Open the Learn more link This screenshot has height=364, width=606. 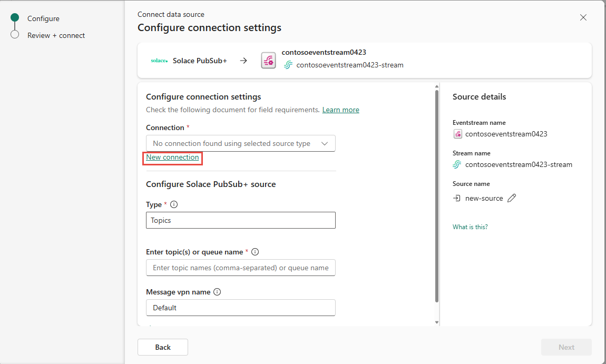coord(341,110)
